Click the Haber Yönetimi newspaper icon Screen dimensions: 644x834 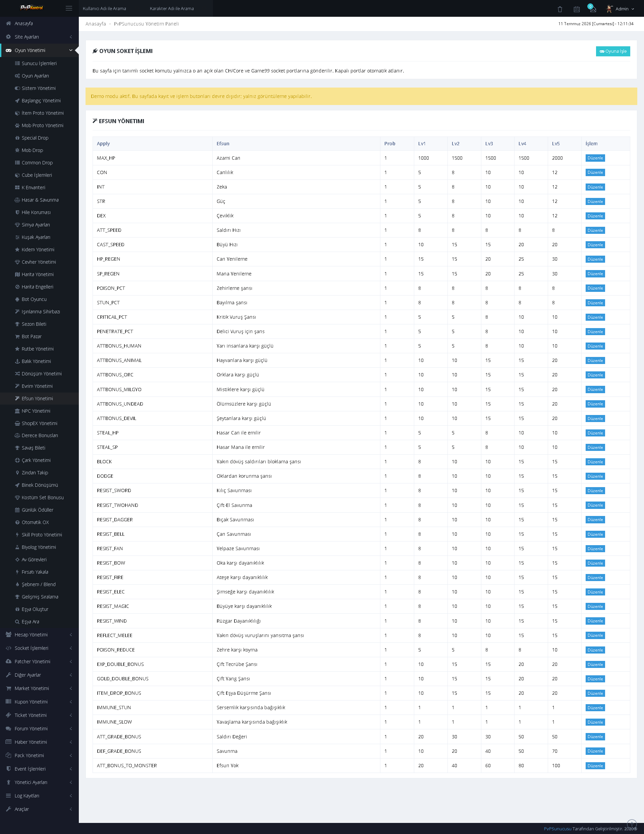coord(8,742)
